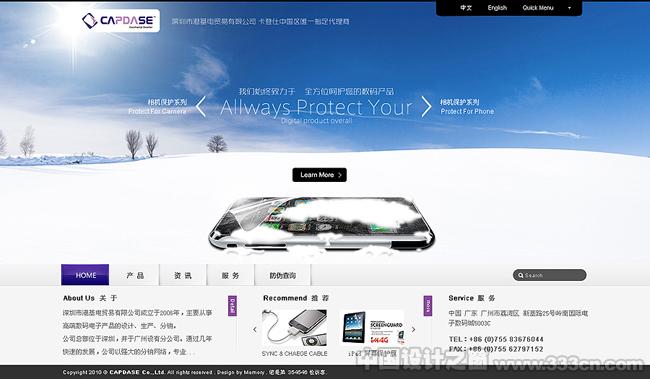
Task: Expand the Quick Menu dropdown arrow
Action: point(569,8)
